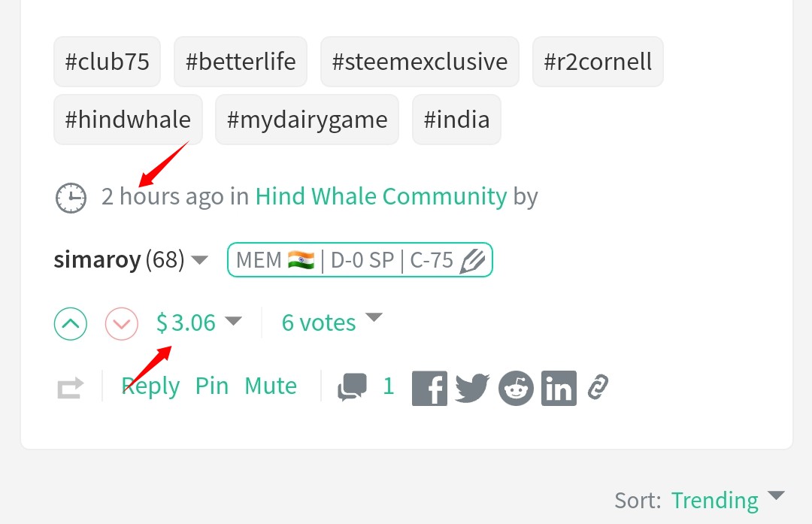
Task: Open the simaroy author dropdown arrow
Action: (199, 259)
